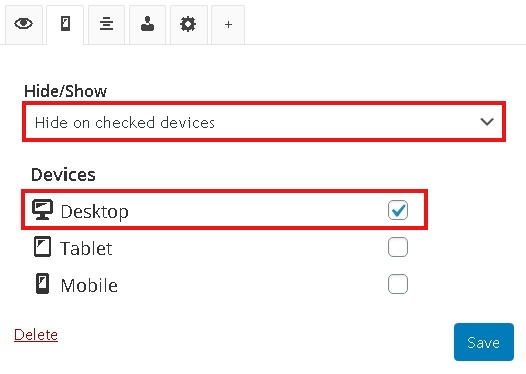The height and width of the screenshot is (374, 526).
Task: Switch to the user roles tab icon
Action: 148,24
